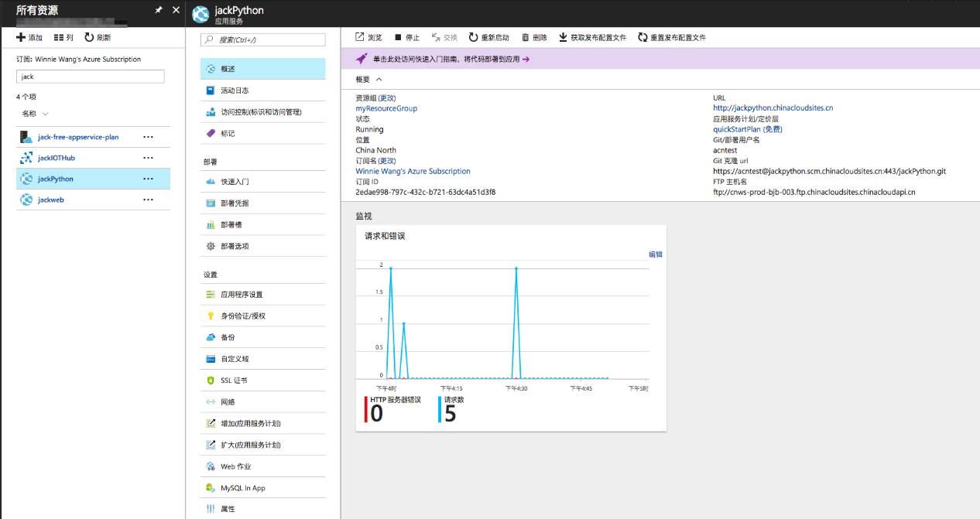This screenshot has width=980, height=519.
Task: Click the 自定义域 domain icon
Action: point(211,359)
